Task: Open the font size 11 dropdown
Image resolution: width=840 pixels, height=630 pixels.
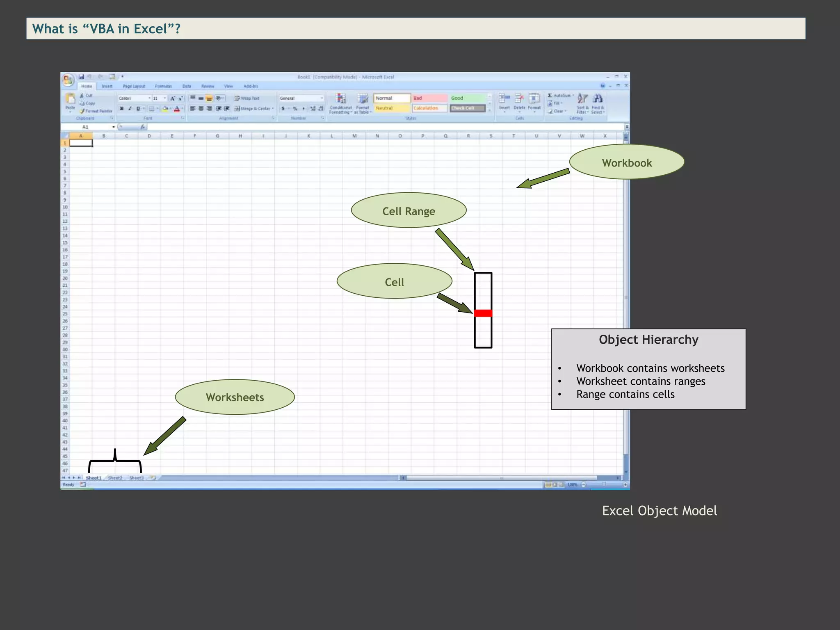Action: pyautogui.click(x=165, y=98)
